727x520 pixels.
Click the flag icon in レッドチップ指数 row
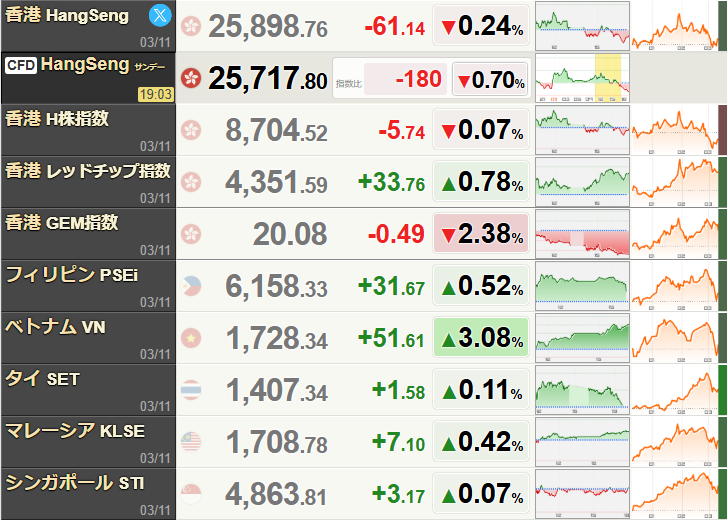tap(191, 182)
